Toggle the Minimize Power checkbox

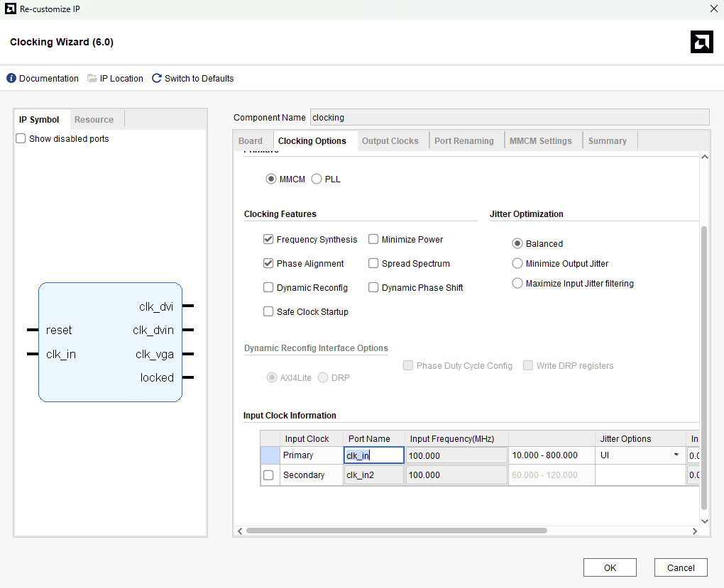(373, 240)
